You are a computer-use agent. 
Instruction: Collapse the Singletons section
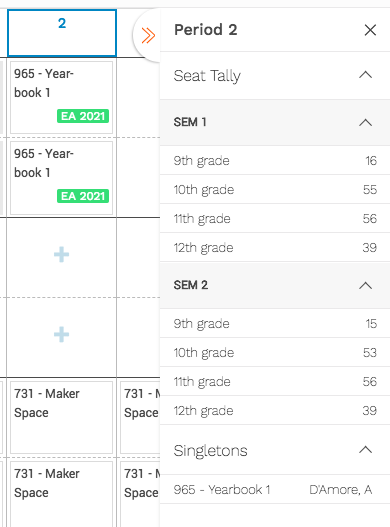[365, 450]
